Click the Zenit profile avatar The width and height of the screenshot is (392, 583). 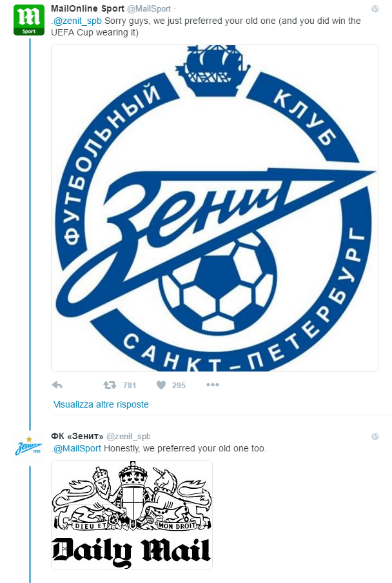(29, 446)
